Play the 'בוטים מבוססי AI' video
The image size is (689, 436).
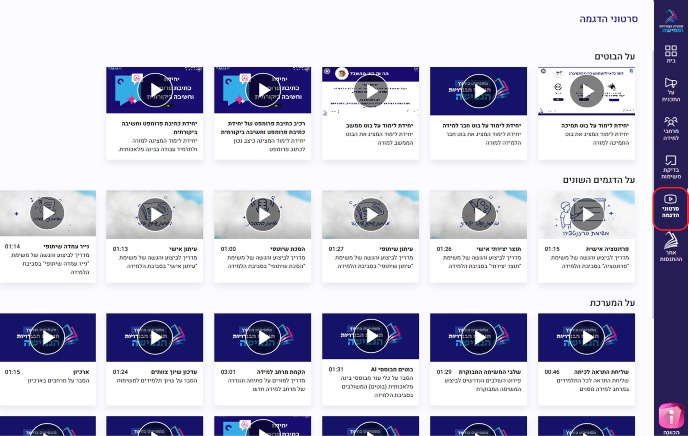coord(371,336)
